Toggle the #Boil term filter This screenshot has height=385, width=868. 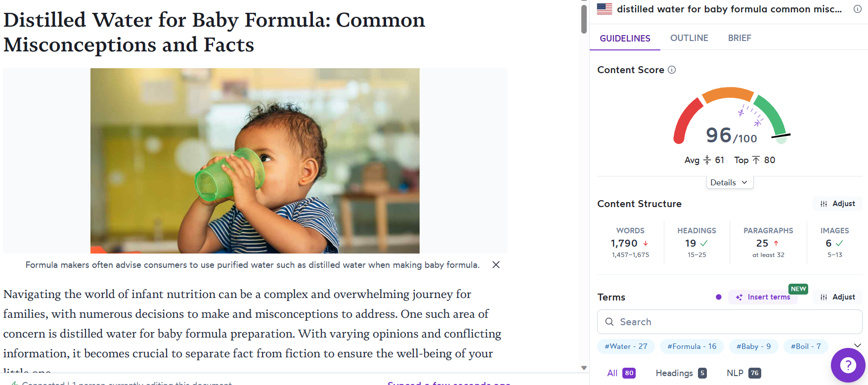805,346
